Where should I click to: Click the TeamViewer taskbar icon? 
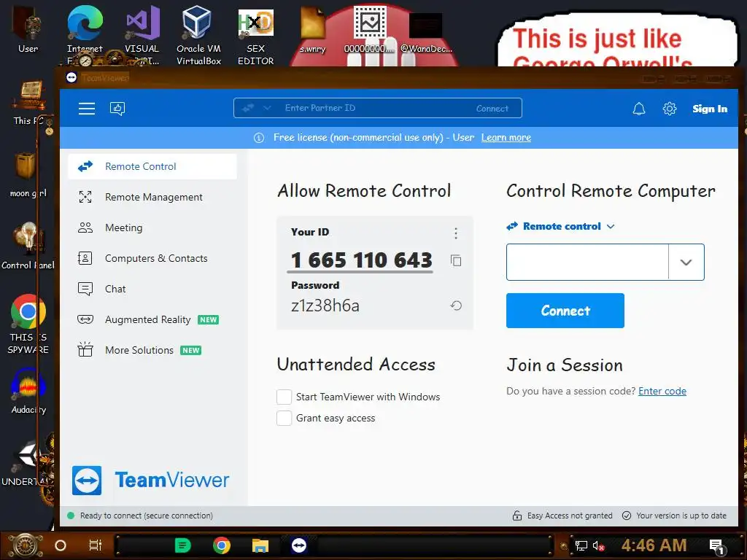298,545
